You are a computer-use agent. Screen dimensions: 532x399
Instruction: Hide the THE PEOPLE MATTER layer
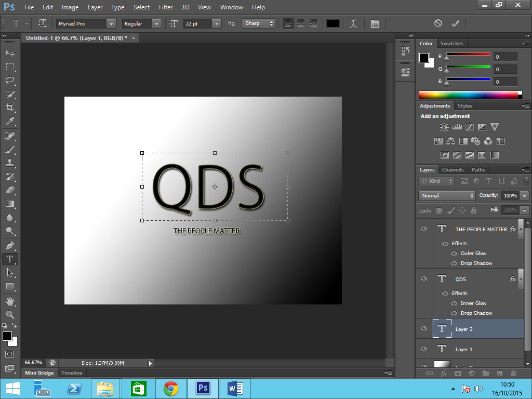[423, 229]
